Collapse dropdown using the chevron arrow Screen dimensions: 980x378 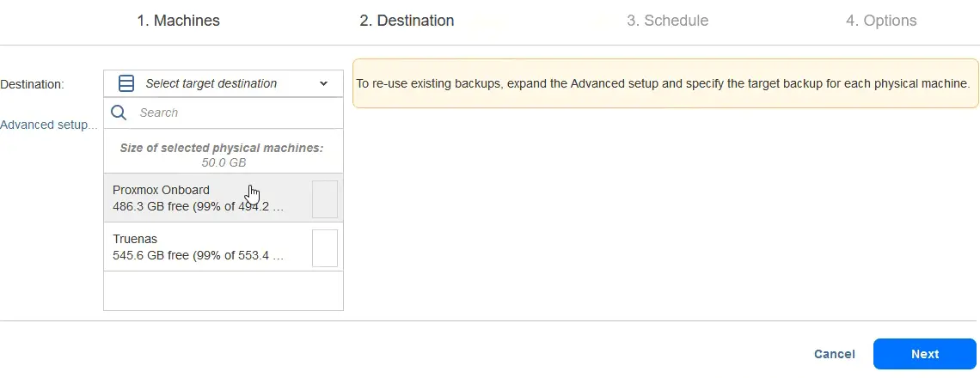pyautogui.click(x=324, y=83)
